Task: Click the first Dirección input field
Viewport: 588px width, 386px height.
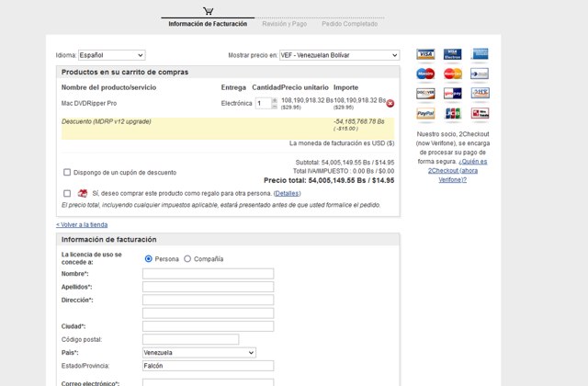Action: point(209,300)
